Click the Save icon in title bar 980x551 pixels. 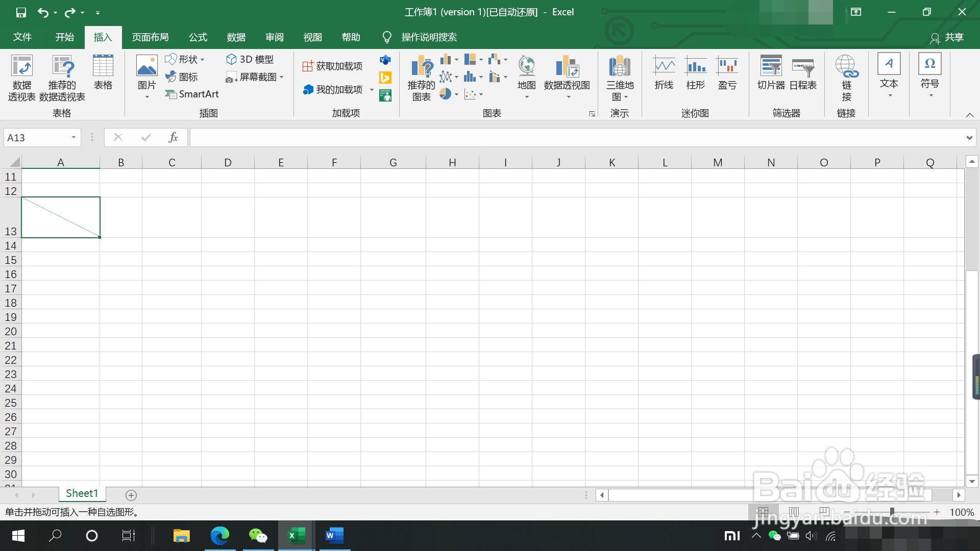click(21, 12)
